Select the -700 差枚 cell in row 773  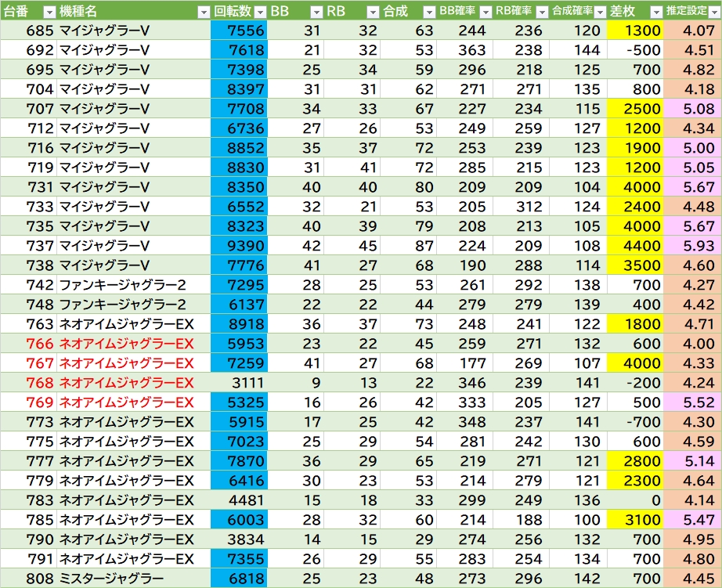click(x=635, y=422)
